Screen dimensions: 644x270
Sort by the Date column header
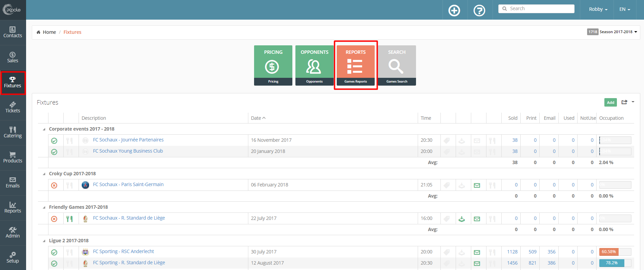pos(258,118)
